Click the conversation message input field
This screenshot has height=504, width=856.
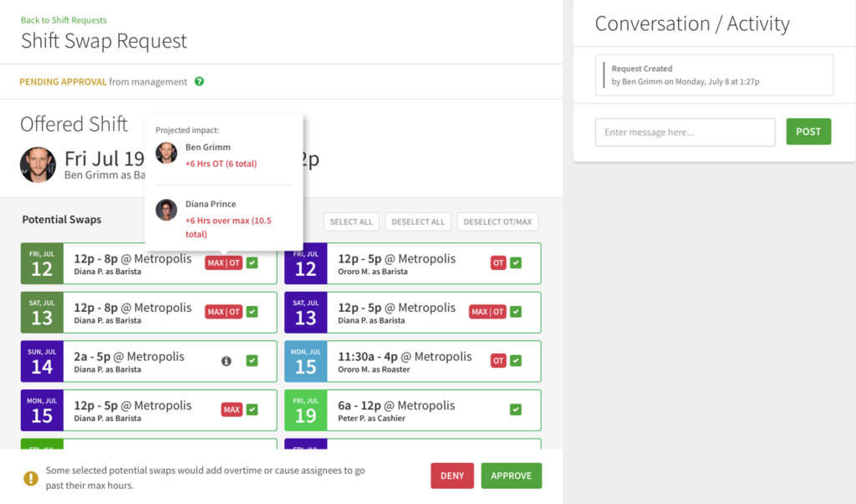(685, 132)
